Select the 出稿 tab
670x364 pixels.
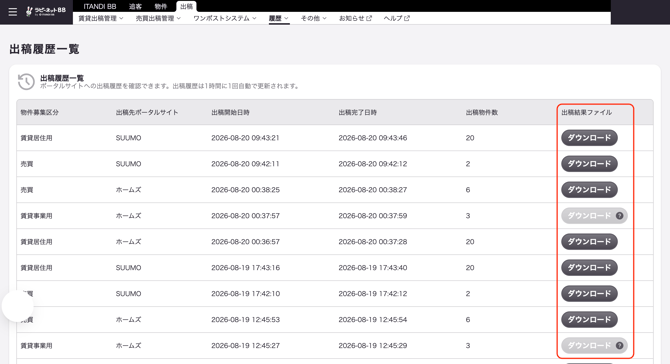click(186, 6)
